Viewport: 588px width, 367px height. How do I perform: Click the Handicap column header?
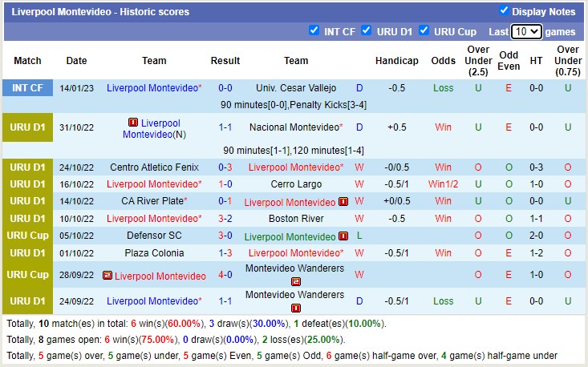(397, 61)
